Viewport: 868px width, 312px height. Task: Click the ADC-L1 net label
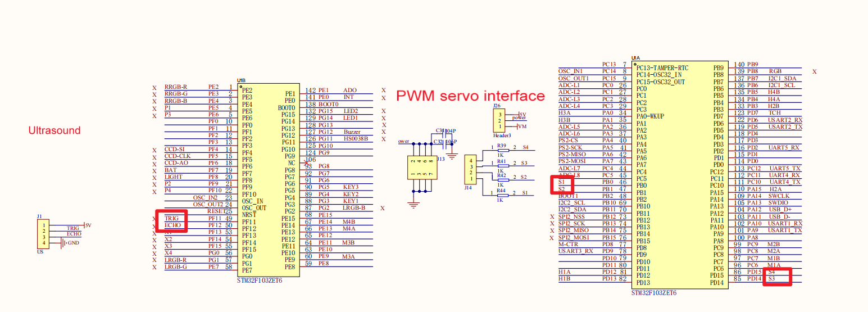click(569, 85)
